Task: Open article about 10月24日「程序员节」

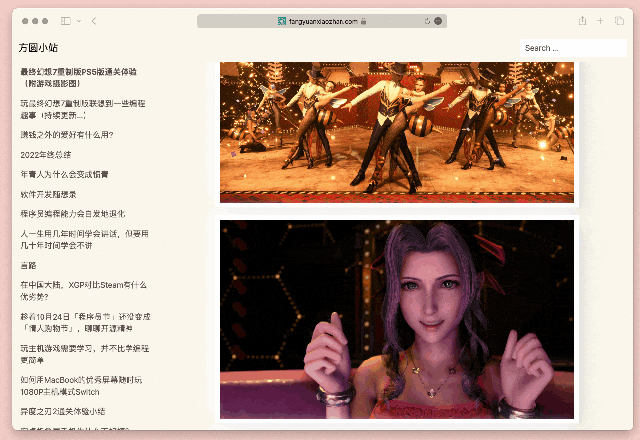Action: (x=85, y=322)
